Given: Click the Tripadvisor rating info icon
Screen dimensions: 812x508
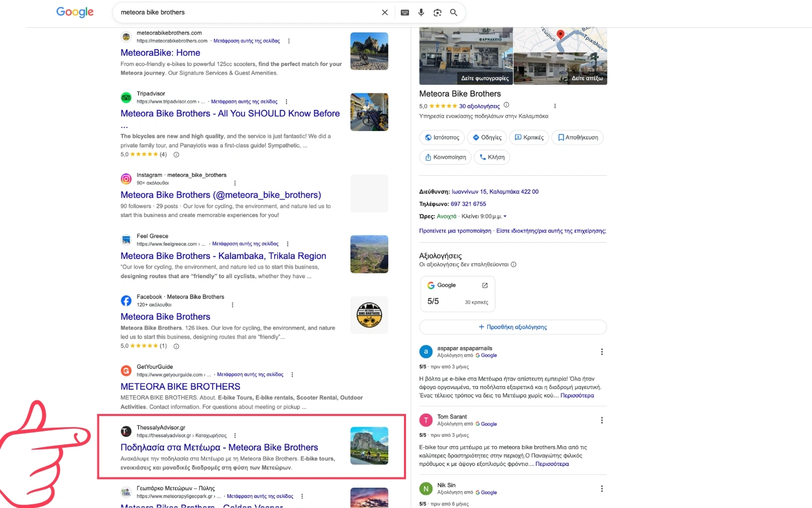Looking at the screenshot, I should click(176, 154).
